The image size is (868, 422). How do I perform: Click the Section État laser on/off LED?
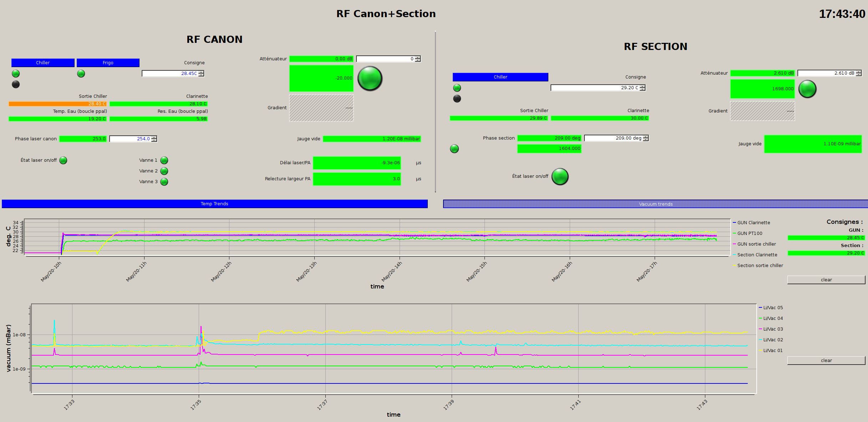560,176
